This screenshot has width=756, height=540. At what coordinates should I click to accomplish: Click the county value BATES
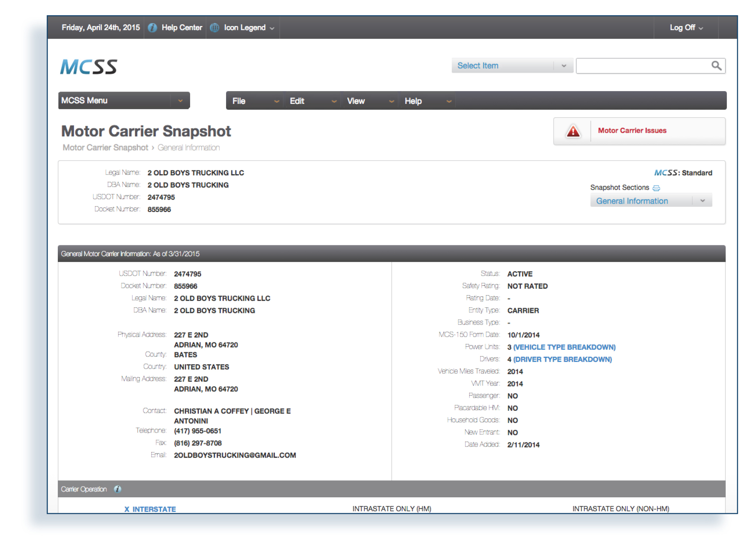(185, 354)
